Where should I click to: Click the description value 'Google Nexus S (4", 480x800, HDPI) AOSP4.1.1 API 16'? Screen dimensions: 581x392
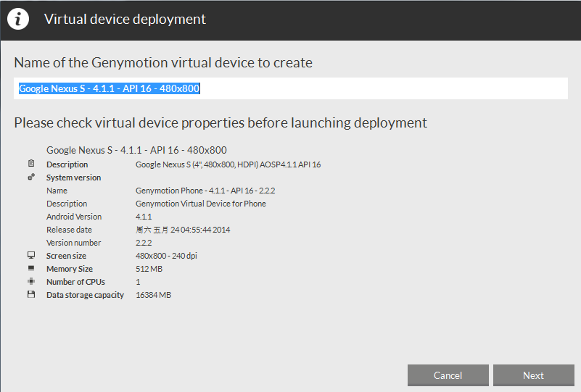228,164
